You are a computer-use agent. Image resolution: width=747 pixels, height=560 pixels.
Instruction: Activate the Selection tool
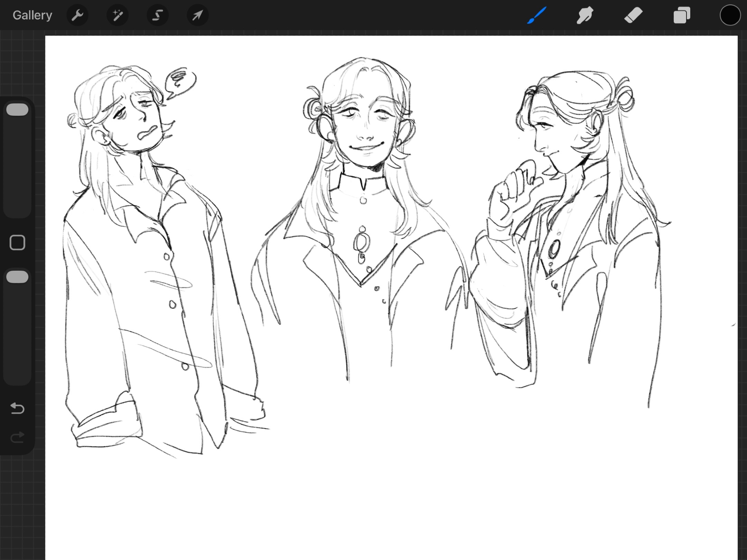tap(158, 15)
